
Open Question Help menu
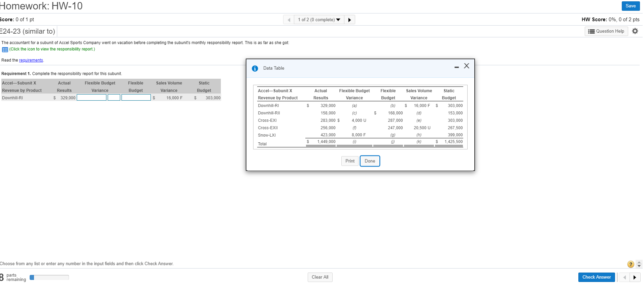click(x=606, y=31)
